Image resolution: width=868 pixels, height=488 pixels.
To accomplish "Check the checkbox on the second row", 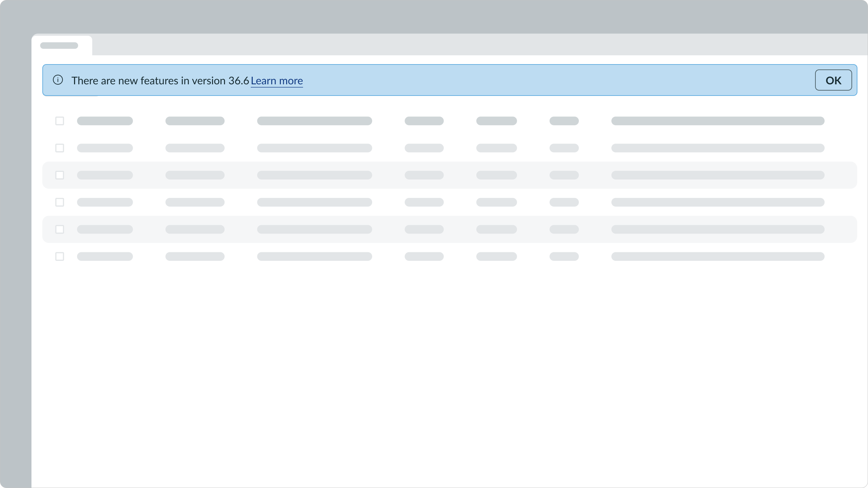I will pos(60,148).
